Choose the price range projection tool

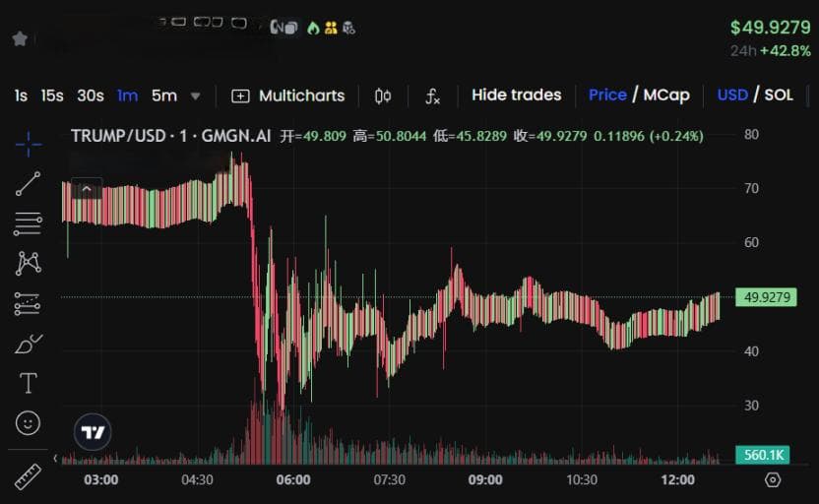[x=28, y=303]
